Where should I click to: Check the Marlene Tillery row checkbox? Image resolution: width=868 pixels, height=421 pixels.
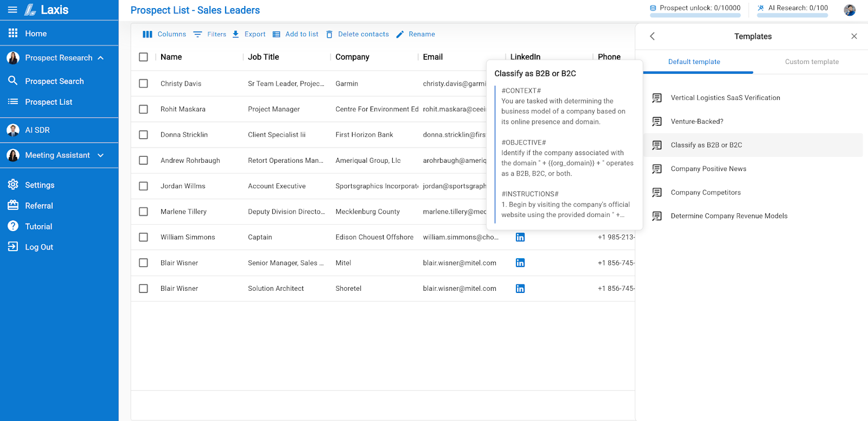coord(143,212)
